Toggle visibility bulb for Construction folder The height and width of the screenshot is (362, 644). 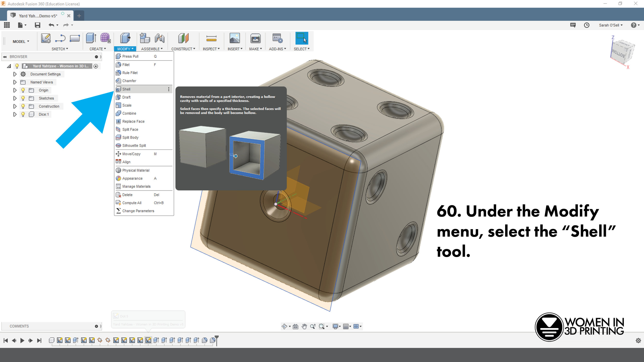23,106
